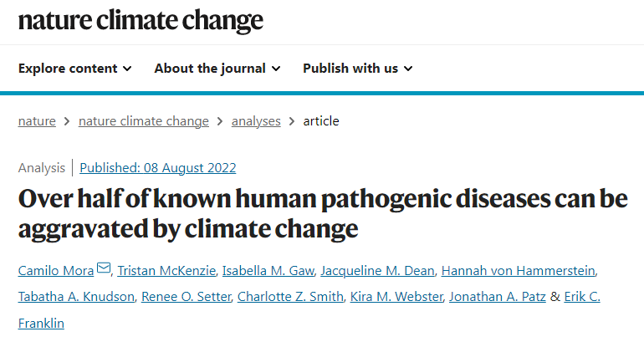Image resolution: width=644 pixels, height=342 pixels.
Task: Select author Renee O. Setter
Action: point(186,296)
